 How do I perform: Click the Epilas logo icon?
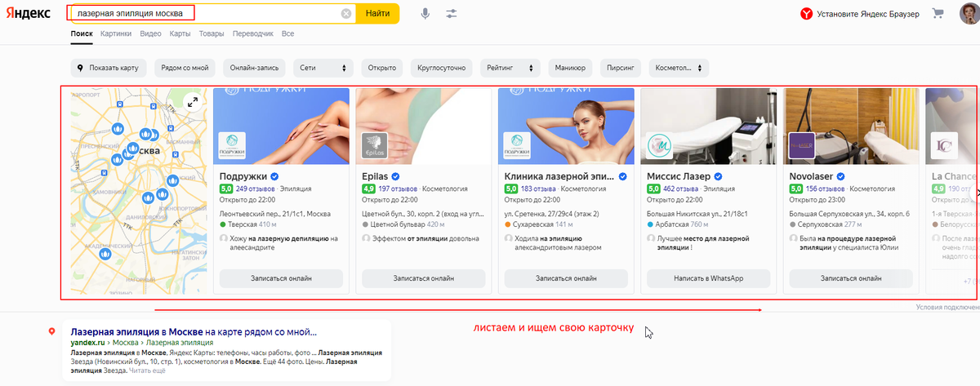tap(374, 146)
